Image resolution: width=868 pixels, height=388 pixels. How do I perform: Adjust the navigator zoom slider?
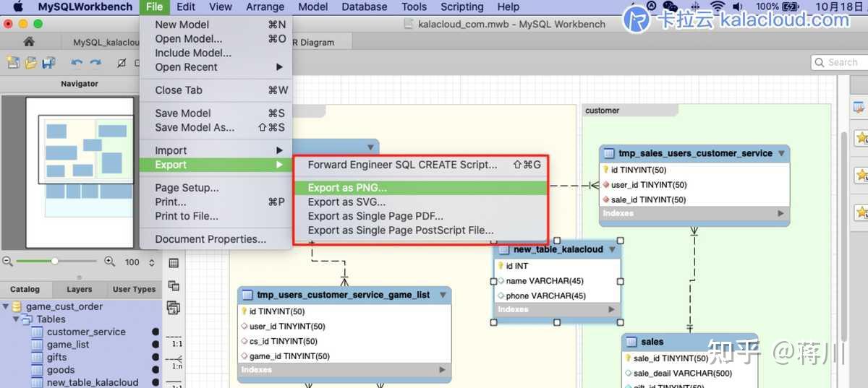coord(54,262)
